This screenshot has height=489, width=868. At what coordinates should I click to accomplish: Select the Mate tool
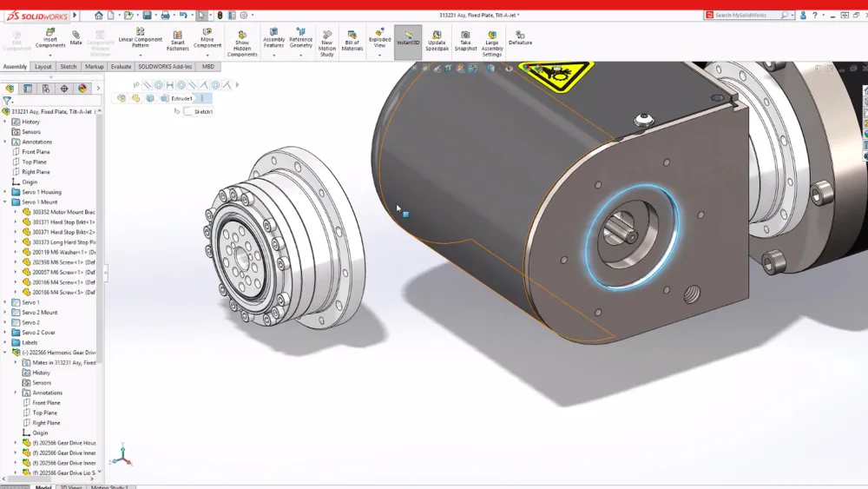76,37
